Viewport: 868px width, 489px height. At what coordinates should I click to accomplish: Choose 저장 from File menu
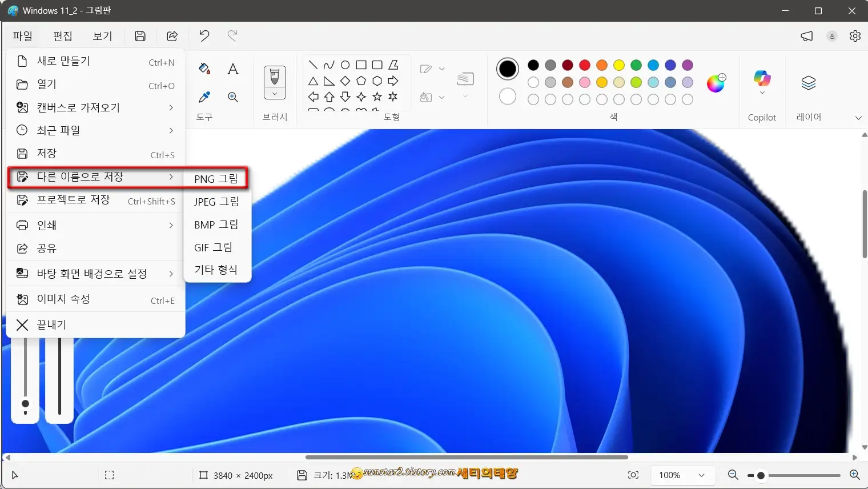(x=95, y=154)
